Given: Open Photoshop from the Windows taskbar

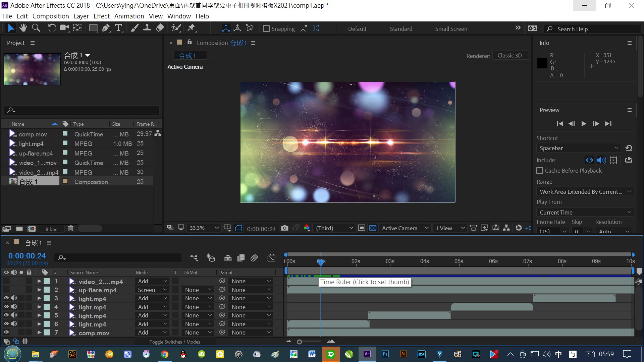Looking at the screenshot, I should (385, 354).
